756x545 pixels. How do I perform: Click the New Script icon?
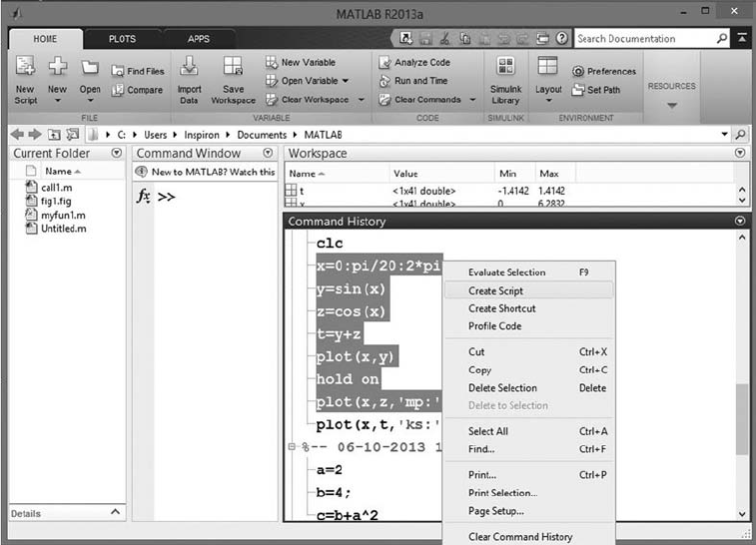click(25, 66)
